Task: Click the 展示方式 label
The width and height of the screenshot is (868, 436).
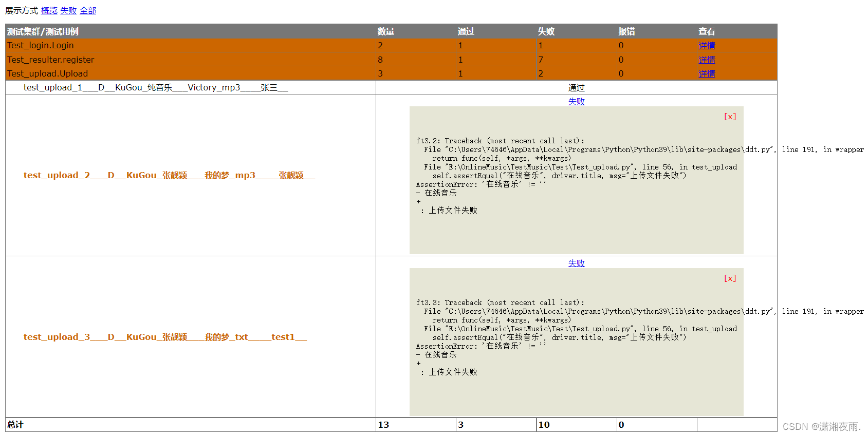Action: click(x=22, y=10)
